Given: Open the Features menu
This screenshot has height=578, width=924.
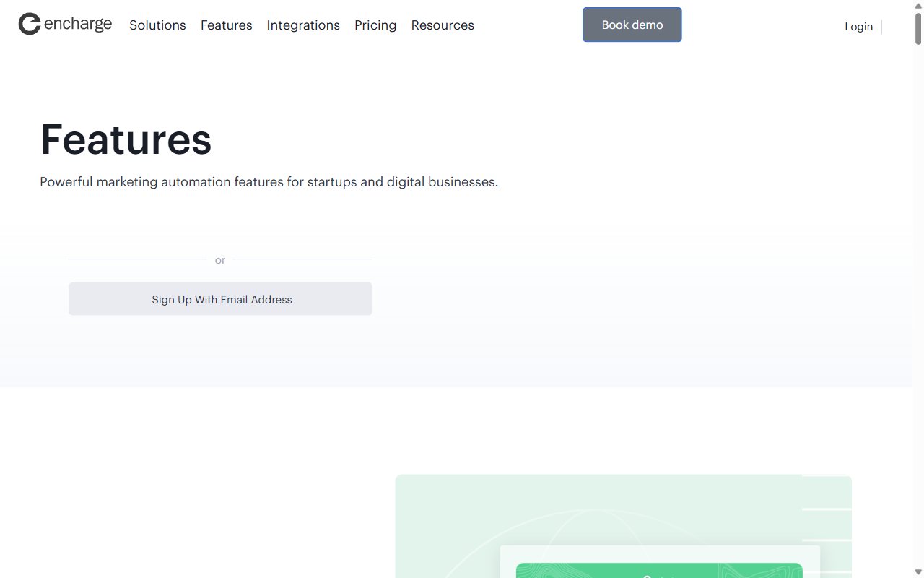Looking at the screenshot, I should [227, 25].
